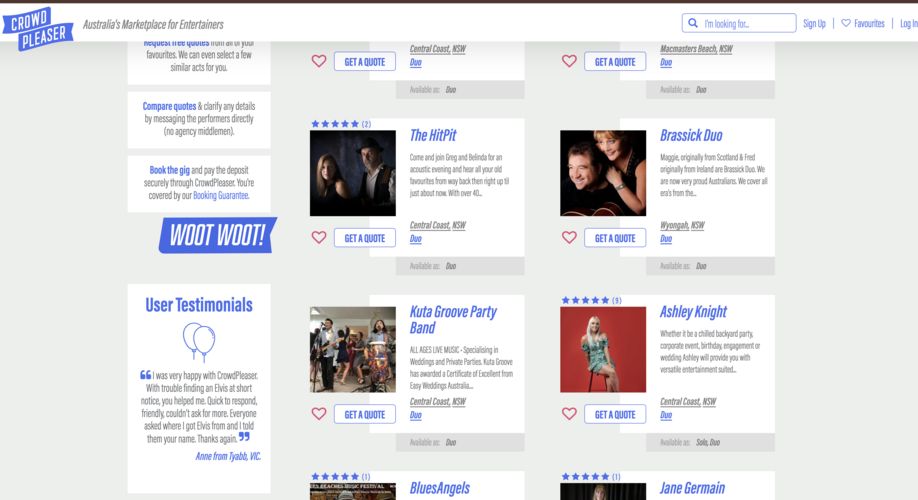Click Jane Germain star rating

pos(585,477)
